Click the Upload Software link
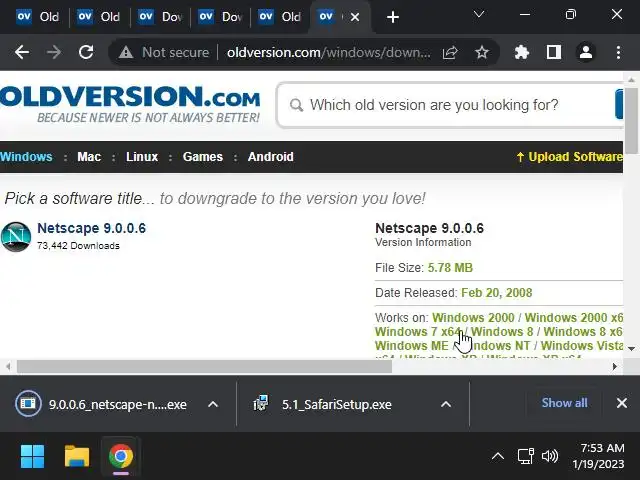Viewport: 640px width, 480px height. [570, 157]
